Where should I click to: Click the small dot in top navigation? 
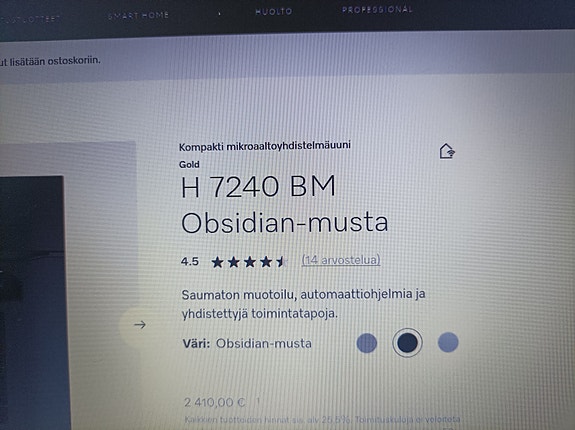click(x=219, y=14)
